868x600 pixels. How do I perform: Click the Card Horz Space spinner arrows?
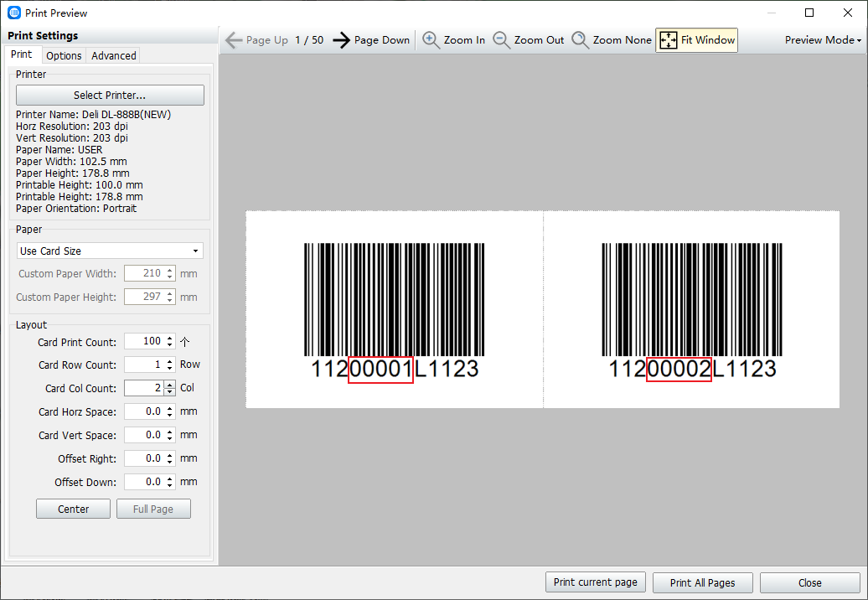pyautogui.click(x=170, y=411)
